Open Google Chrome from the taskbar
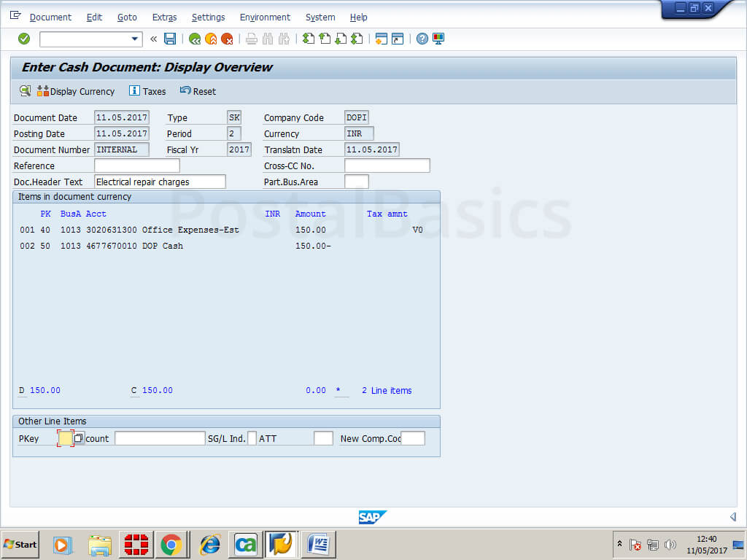Image resolution: width=747 pixels, height=560 pixels. click(x=171, y=544)
